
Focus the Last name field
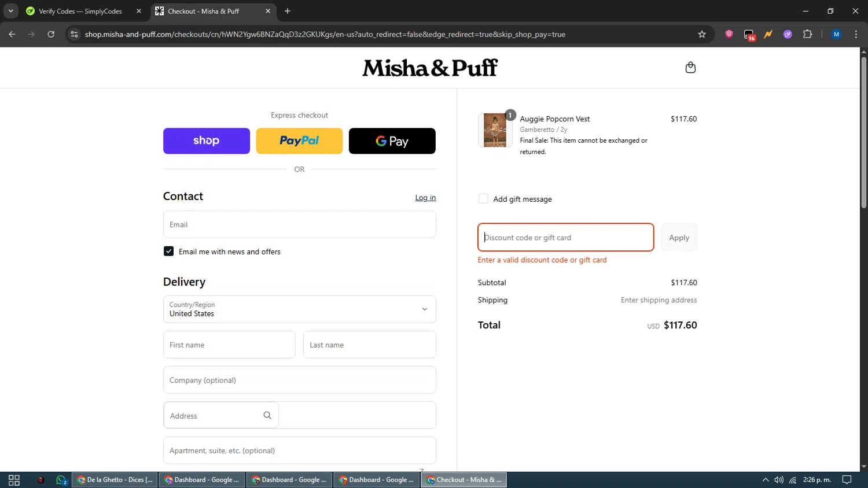tap(369, 345)
